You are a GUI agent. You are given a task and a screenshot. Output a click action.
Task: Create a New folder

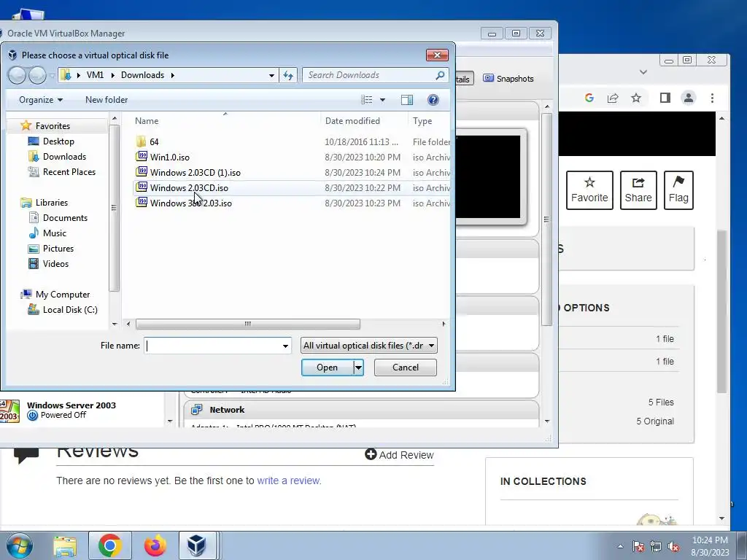(107, 99)
